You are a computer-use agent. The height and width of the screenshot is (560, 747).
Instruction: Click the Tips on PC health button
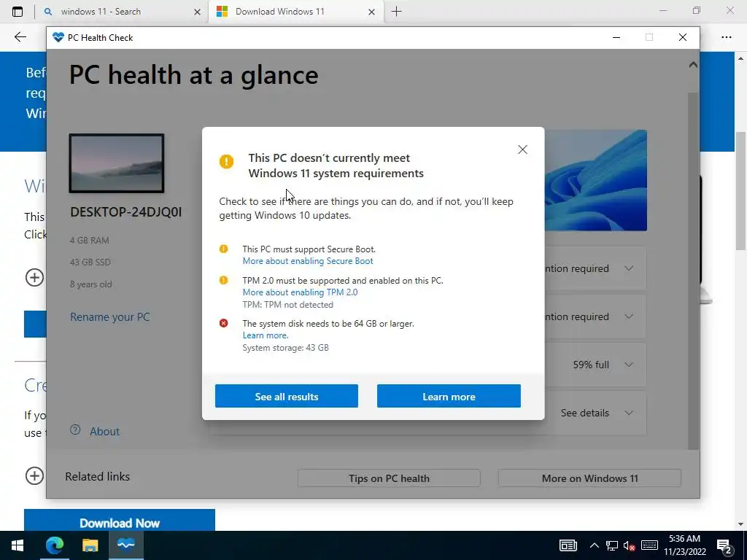click(x=389, y=478)
